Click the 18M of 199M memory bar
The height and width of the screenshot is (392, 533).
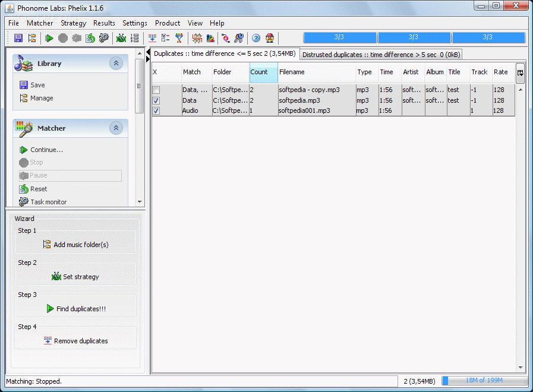click(484, 381)
